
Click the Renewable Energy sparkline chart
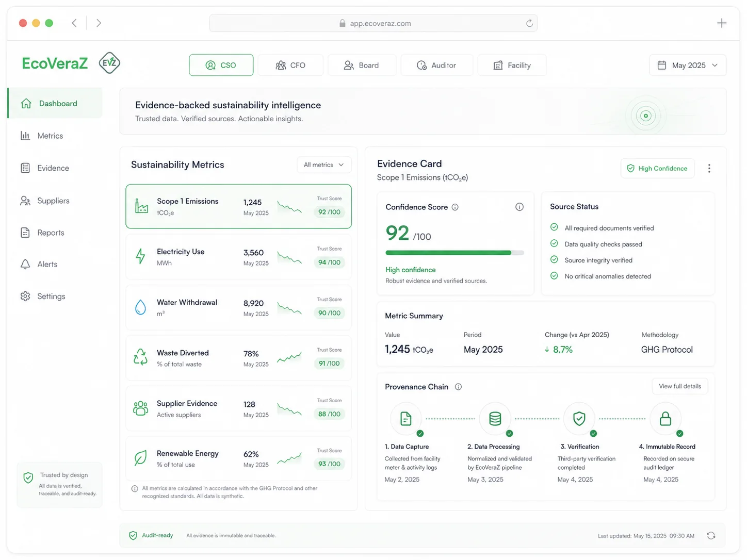[x=289, y=458]
